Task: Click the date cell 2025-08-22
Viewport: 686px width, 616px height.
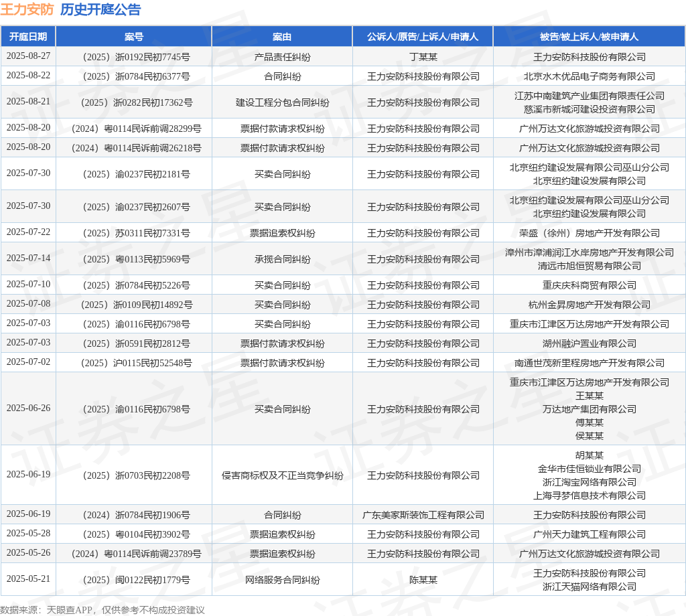Action: pos(28,75)
